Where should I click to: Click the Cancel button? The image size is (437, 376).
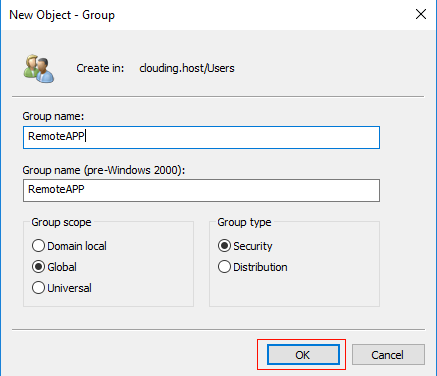(388, 355)
